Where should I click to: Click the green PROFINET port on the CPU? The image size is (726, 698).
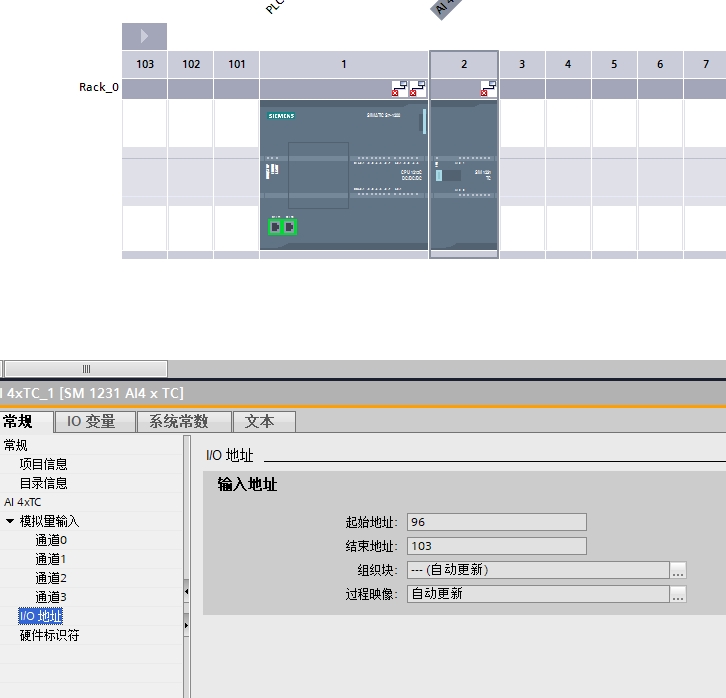(282, 226)
